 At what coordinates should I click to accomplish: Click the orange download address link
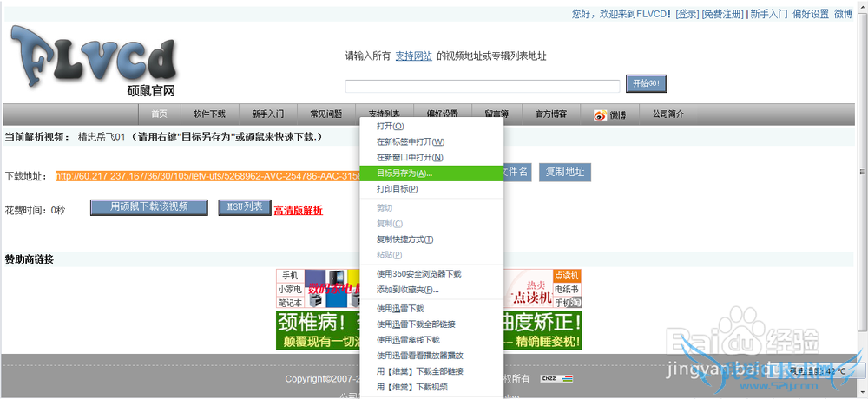(207, 176)
